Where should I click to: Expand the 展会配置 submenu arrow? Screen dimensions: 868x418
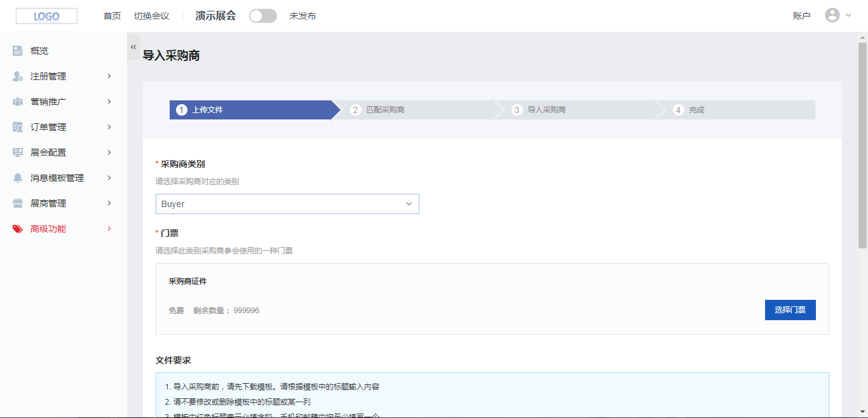109,152
